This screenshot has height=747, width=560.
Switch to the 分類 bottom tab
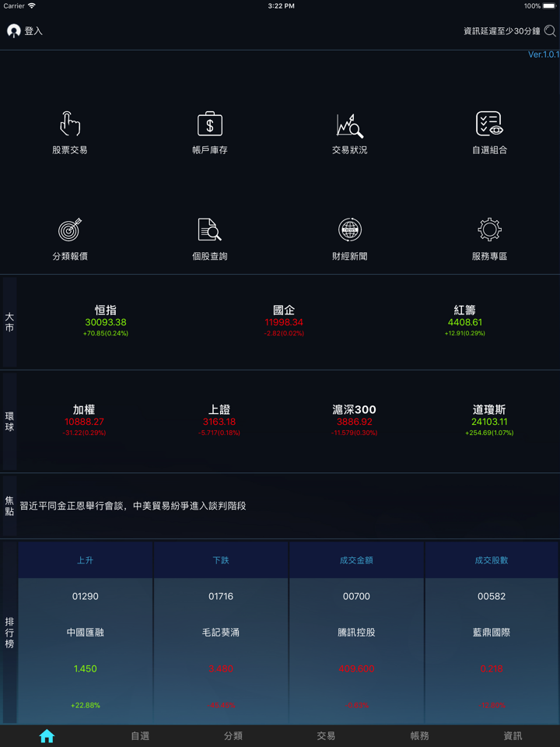point(233,736)
